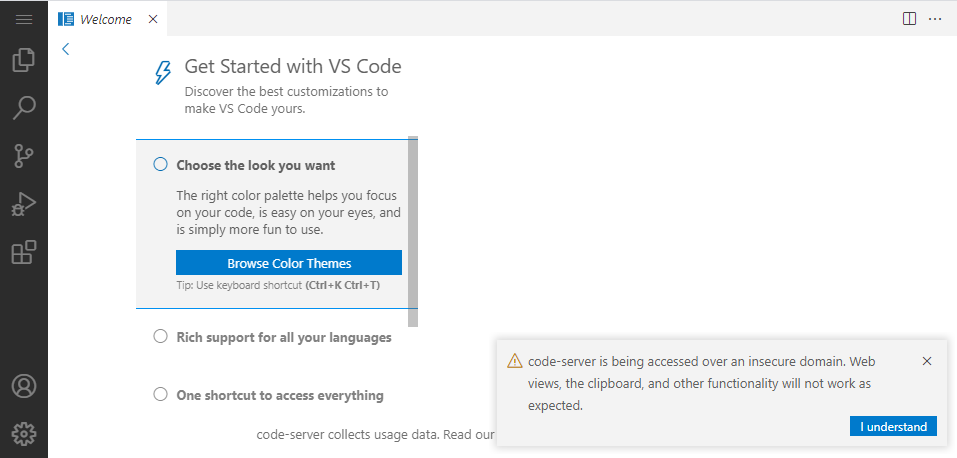Open the Source Control view
Image resolution: width=957 pixels, height=458 pixels.
click(24, 156)
